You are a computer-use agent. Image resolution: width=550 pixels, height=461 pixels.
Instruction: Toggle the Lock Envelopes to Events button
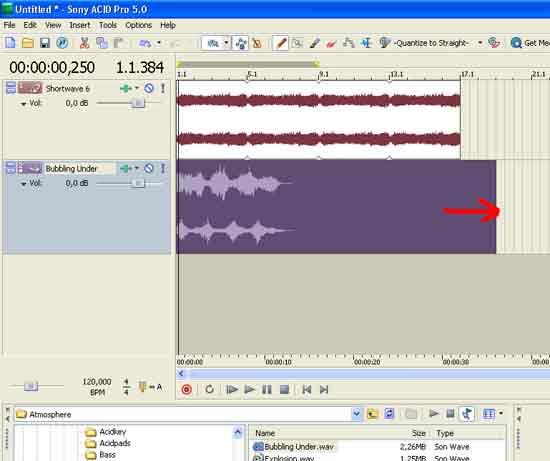(257, 43)
